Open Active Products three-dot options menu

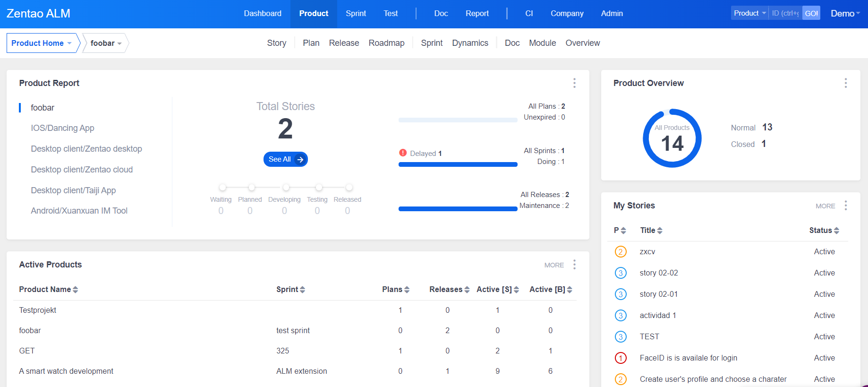coord(574,265)
